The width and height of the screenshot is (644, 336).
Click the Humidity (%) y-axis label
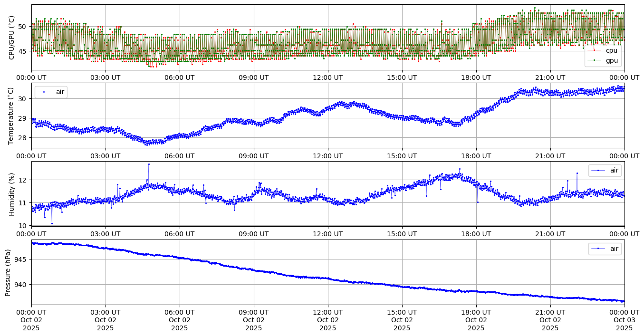click(11, 194)
